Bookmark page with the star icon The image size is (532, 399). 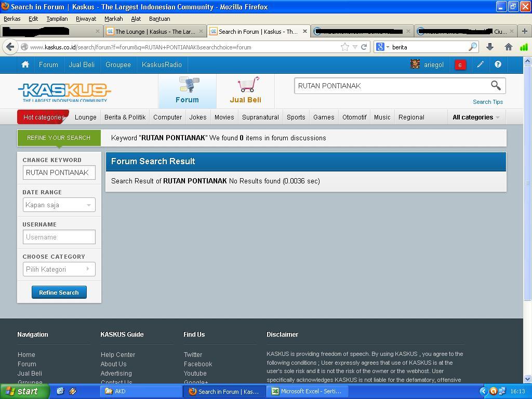[345, 47]
